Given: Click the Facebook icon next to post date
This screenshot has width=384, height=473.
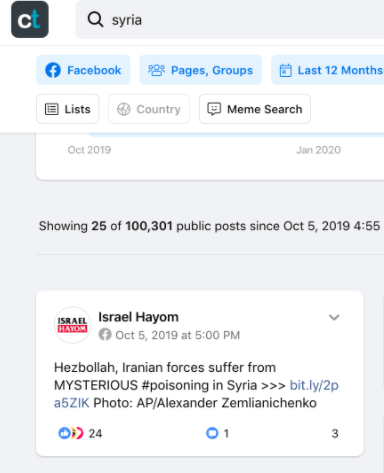Looking at the screenshot, I should (x=105, y=334).
